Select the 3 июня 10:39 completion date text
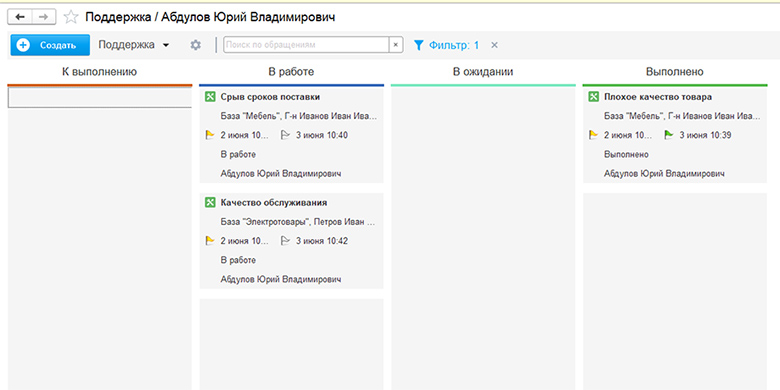Viewport: 780px width, 390px height. point(705,135)
